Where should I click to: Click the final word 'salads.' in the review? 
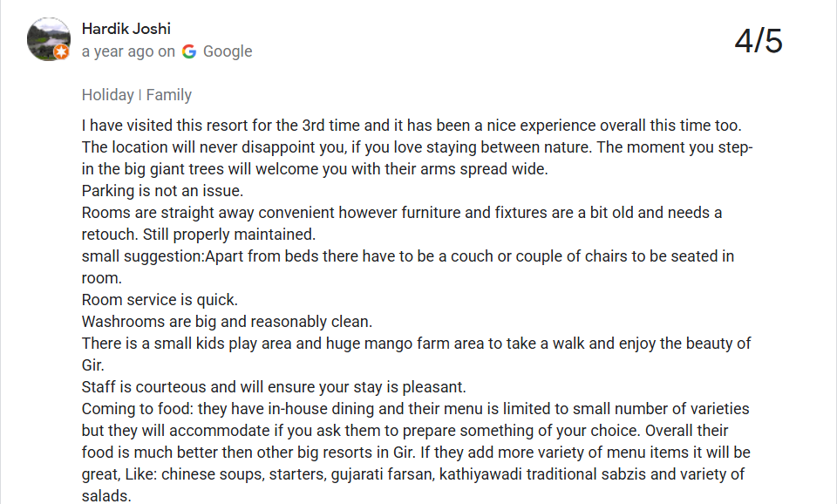point(106,496)
